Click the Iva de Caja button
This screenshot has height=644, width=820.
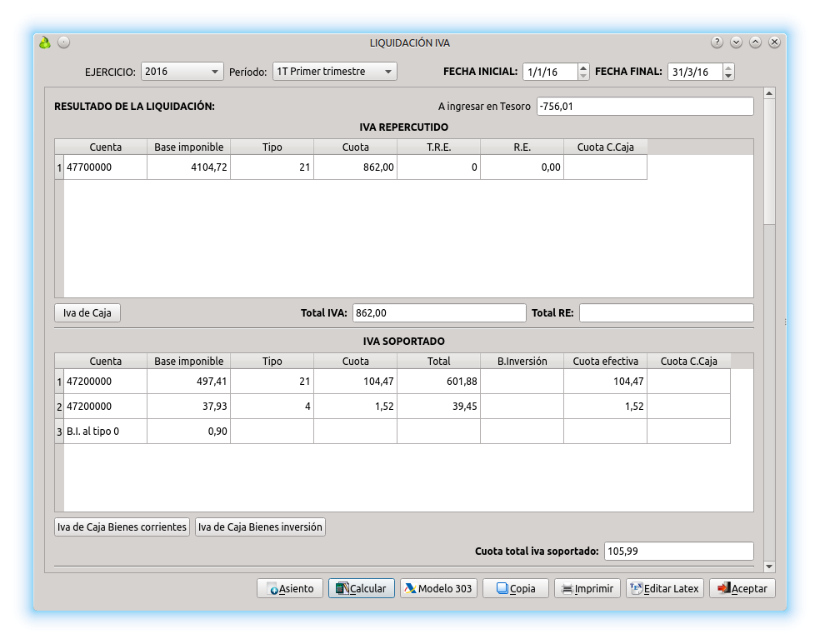click(87, 313)
